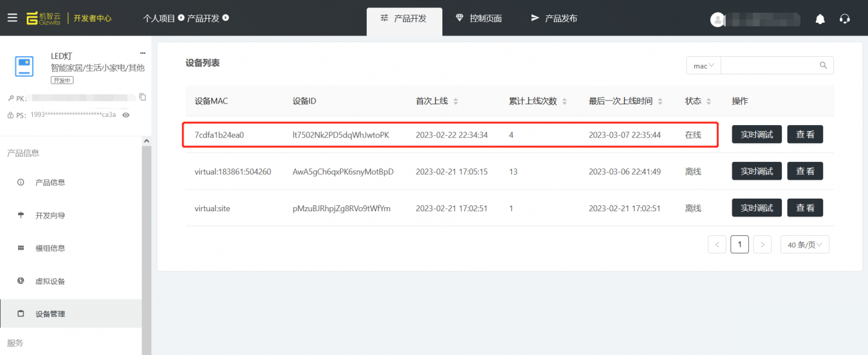Screen dimensions: 868x355
Task: Click the 设备ID column header
Action: point(304,102)
